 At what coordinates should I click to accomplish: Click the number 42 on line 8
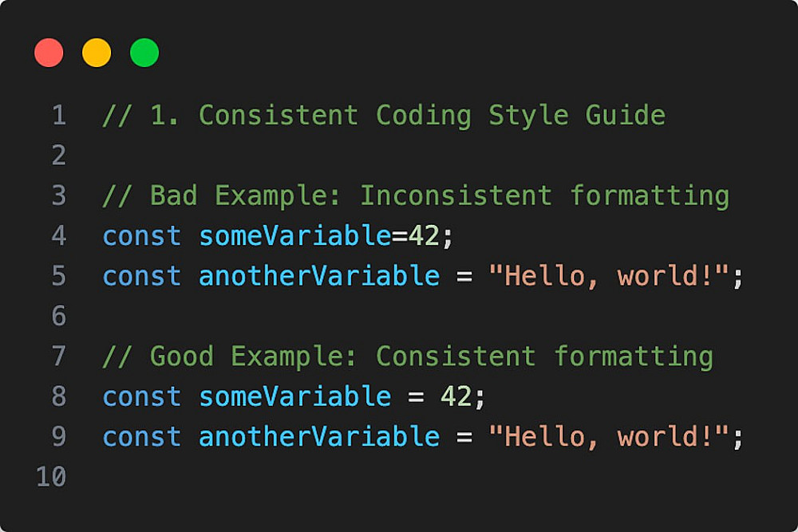456,396
